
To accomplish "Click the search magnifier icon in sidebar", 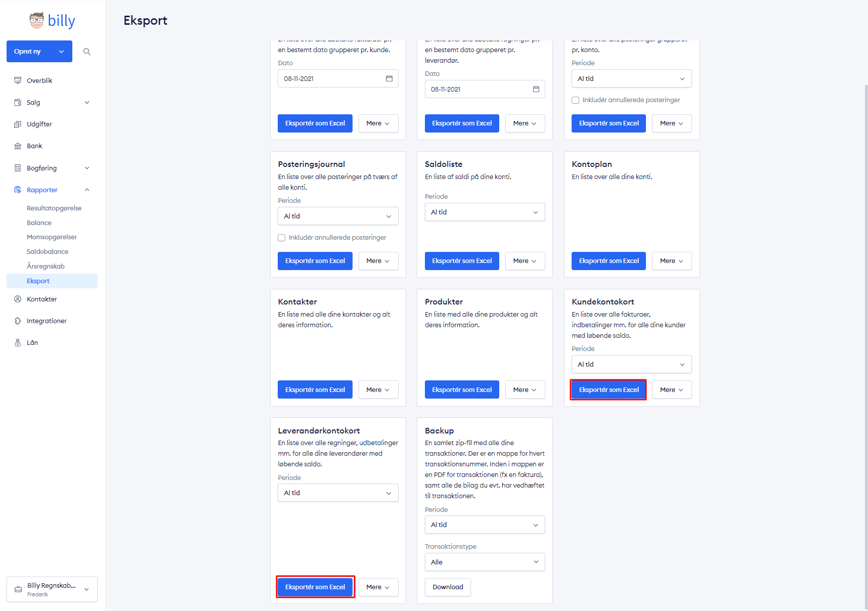I will click(87, 52).
